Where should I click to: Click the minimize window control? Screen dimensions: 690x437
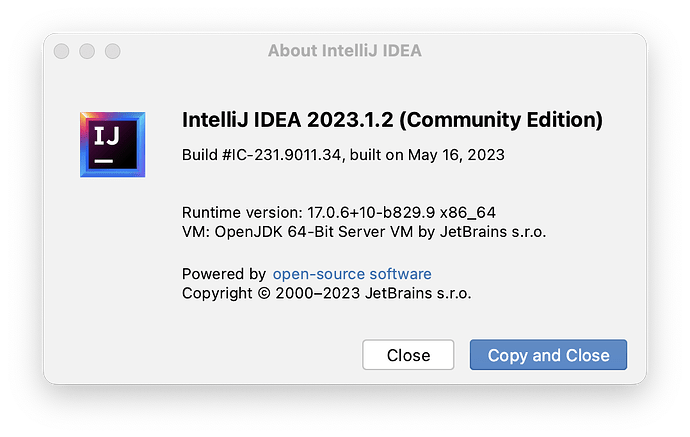pos(87,51)
